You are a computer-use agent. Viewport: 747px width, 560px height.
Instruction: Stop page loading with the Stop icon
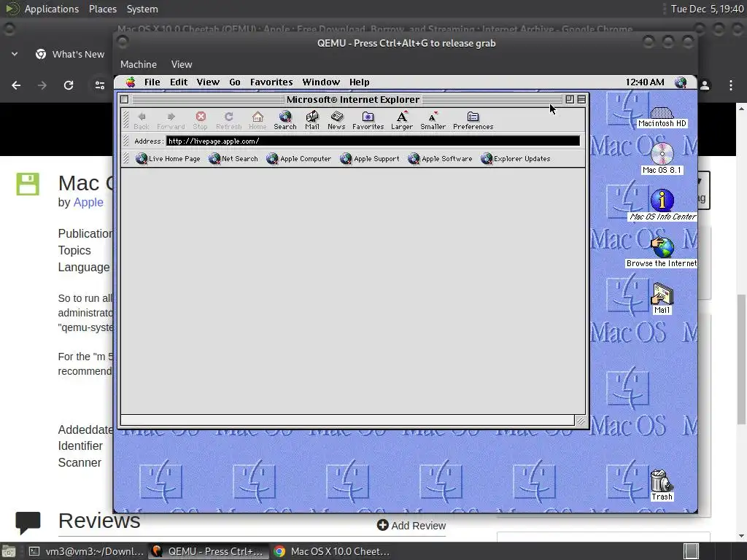pyautogui.click(x=201, y=120)
